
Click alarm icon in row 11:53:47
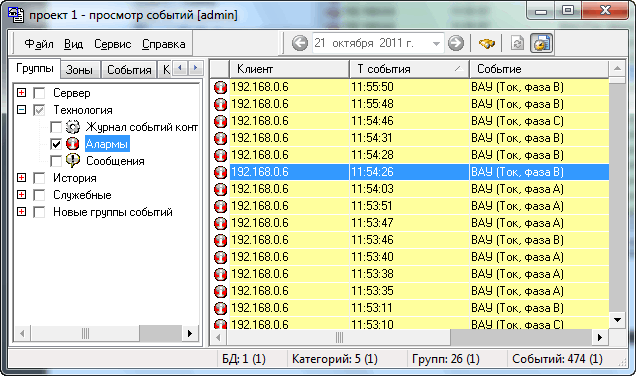tap(220, 223)
